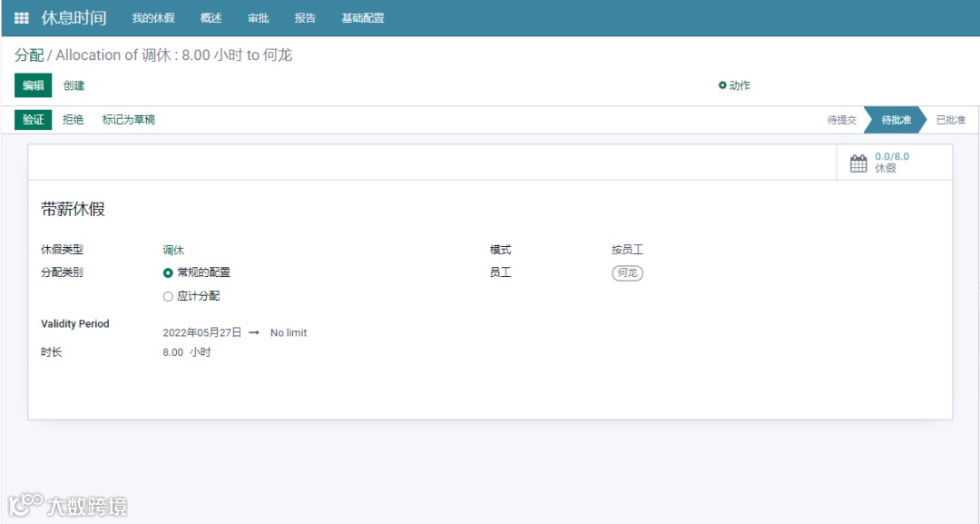Click the 验证 button

[34, 120]
